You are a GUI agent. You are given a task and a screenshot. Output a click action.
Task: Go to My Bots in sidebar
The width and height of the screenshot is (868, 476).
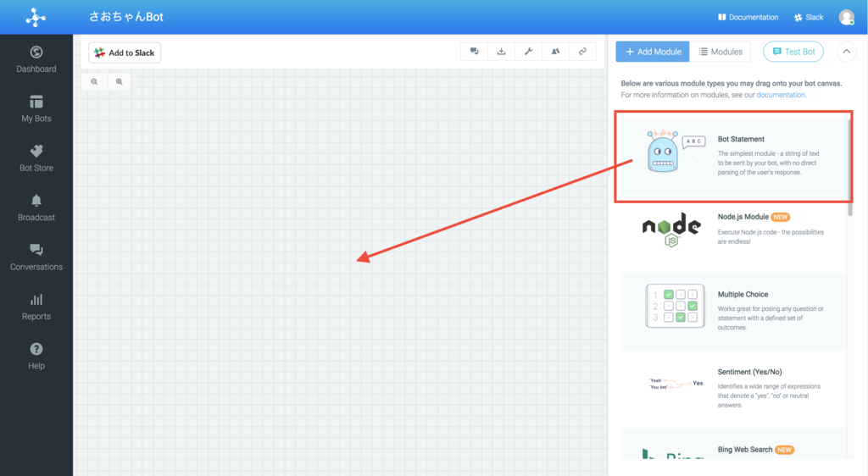coord(36,109)
